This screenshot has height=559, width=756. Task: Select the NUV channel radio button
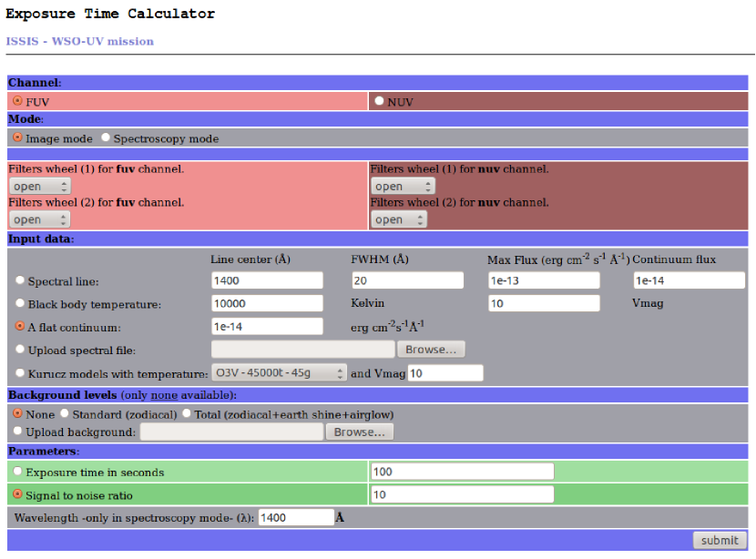coord(379,102)
